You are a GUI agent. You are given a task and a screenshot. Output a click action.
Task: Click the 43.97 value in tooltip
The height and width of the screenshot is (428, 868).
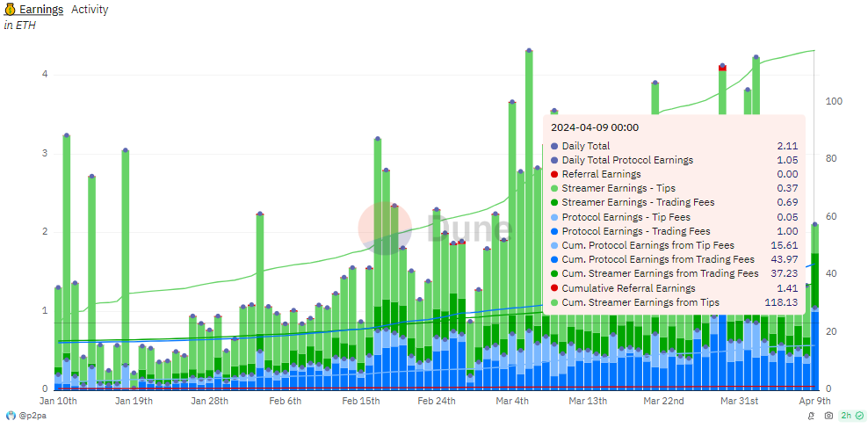[786, 259]
